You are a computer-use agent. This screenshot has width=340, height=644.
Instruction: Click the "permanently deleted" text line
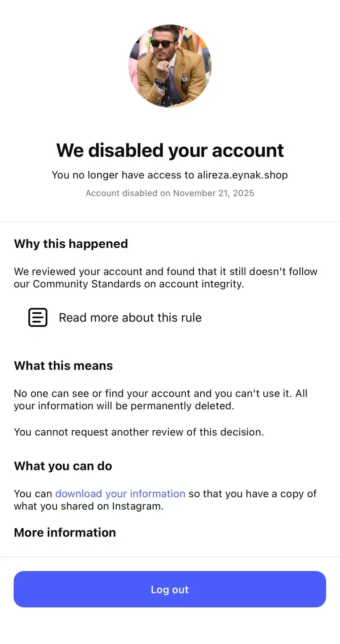[x=124, y=406]
